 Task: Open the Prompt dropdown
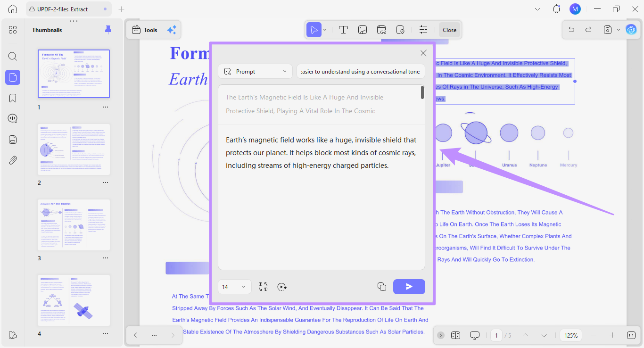(255, 71)
